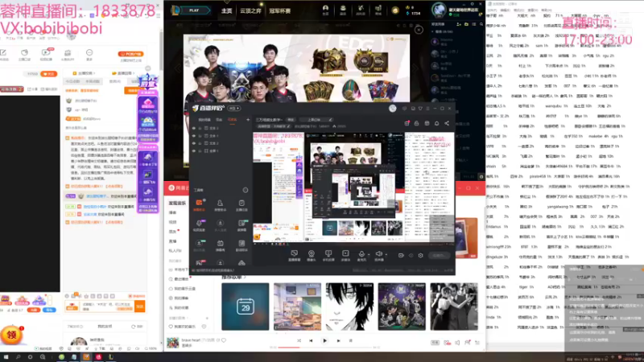Hide the first source in streaming app list

(x=194, y=128)
